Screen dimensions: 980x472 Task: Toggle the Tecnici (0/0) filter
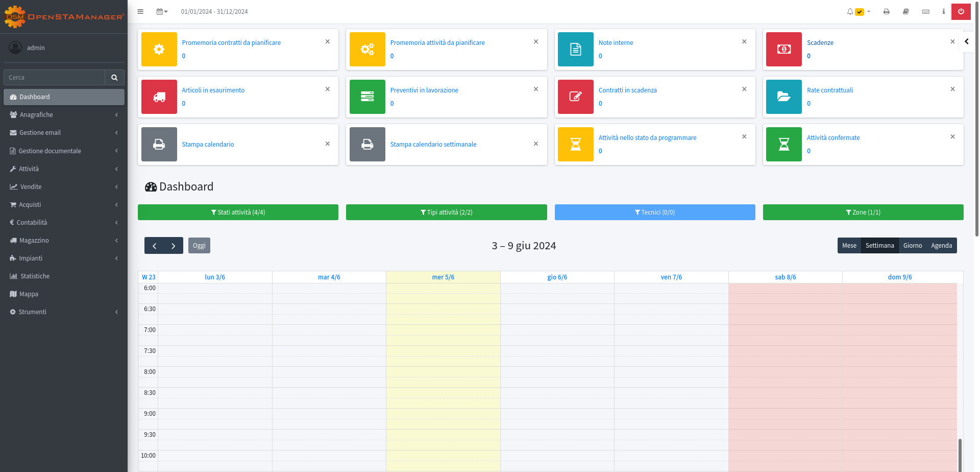pyautogui.click(x=654, y=213)
